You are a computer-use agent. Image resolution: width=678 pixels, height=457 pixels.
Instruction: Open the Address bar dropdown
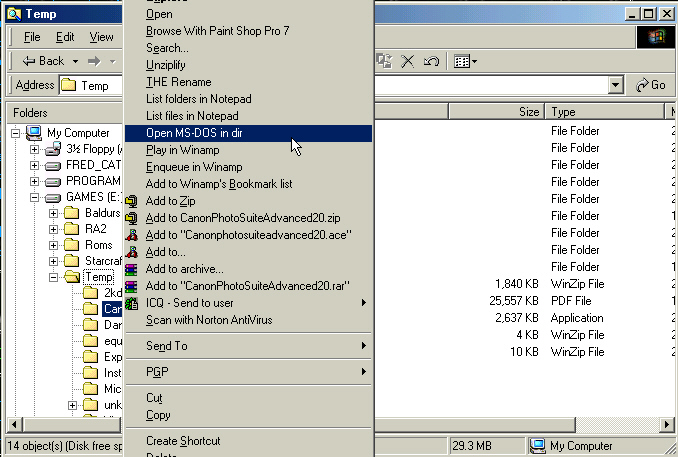point(615,85)
